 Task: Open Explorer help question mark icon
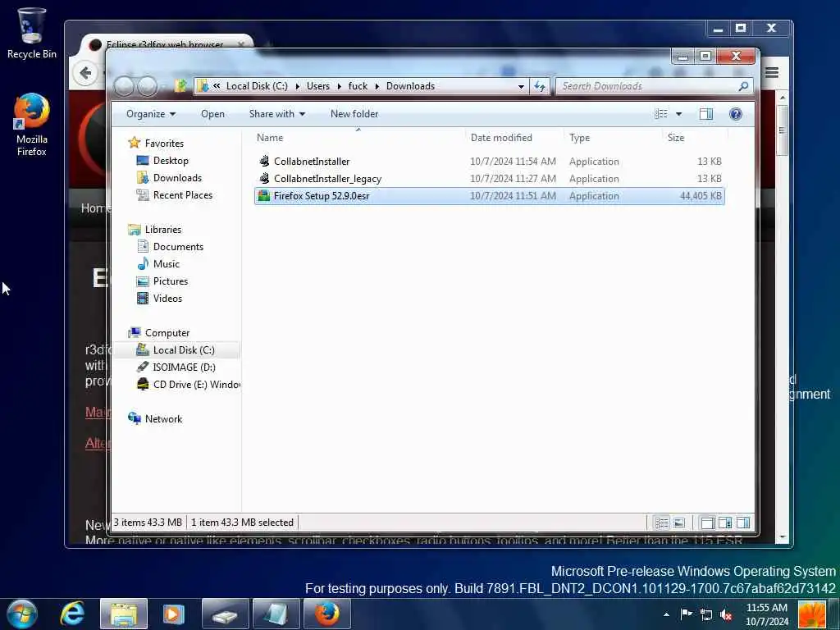(x=736, y=113)
